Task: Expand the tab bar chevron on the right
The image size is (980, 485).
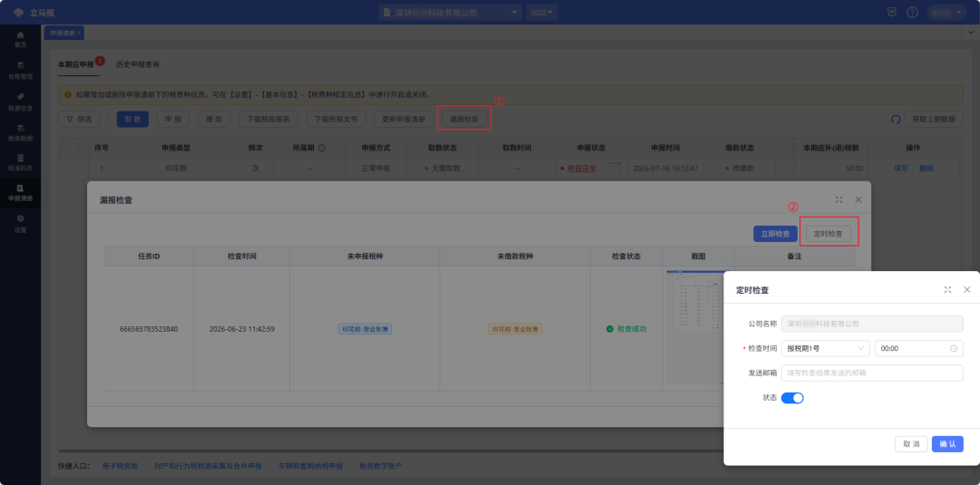Action: click(972, 32)
